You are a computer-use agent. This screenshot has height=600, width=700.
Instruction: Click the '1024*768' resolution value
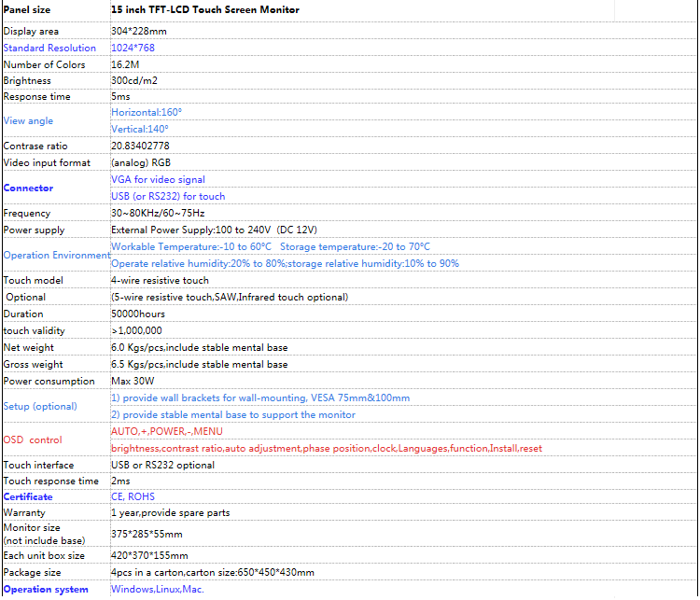click(x=133, y=48)
